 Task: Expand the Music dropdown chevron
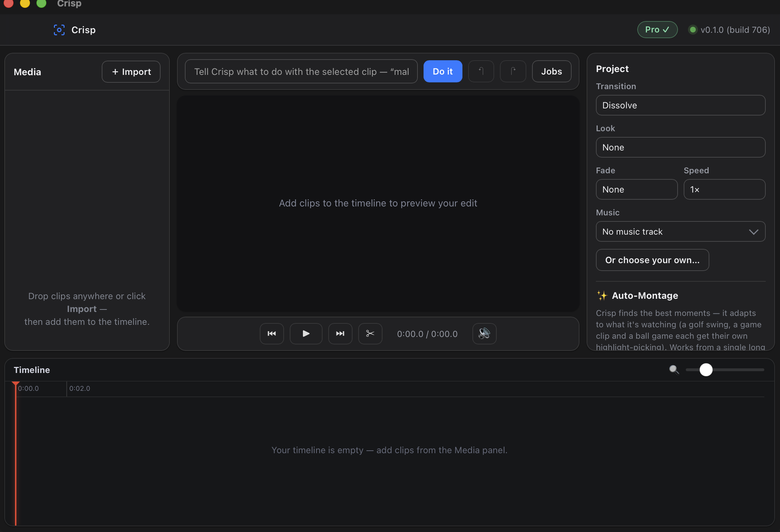click(754, 232)
